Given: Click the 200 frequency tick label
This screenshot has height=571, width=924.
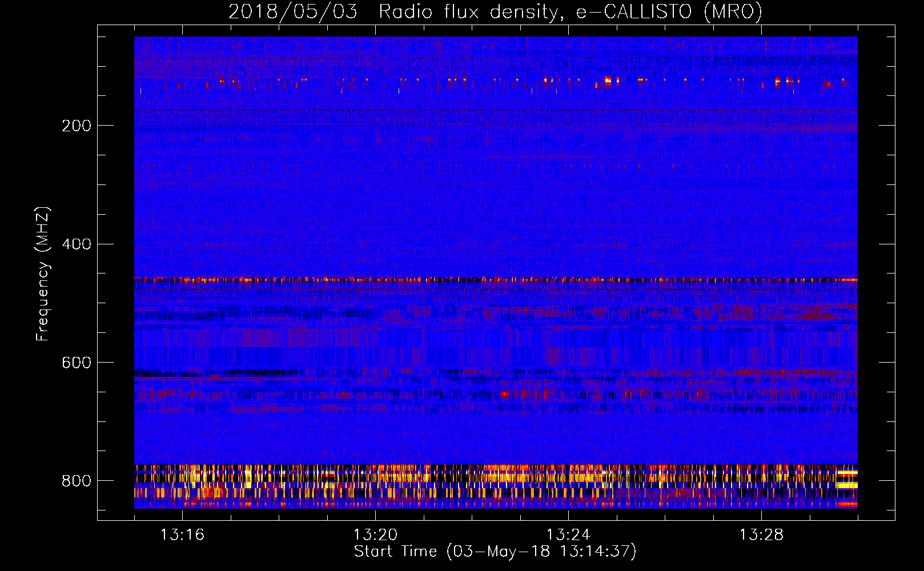Looking at the screenshot, I should (x=77, y=126).
